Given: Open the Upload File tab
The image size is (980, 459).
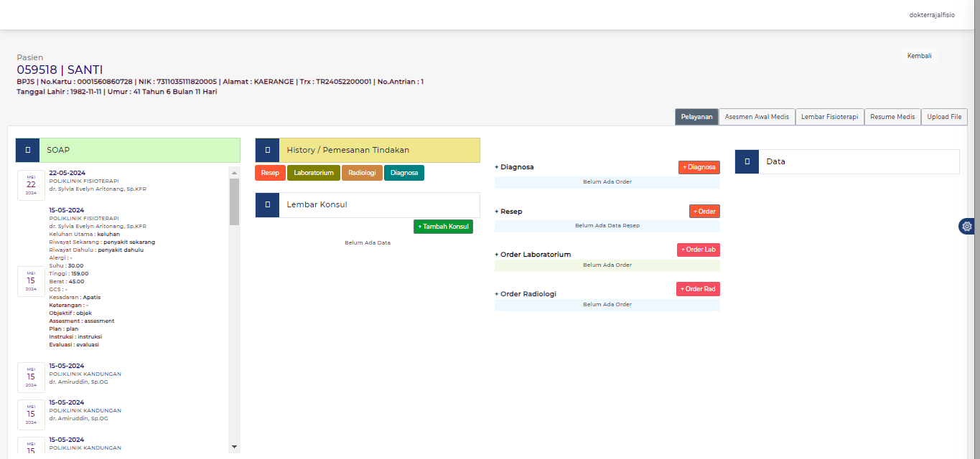Looking at the screenshot, I should 944,116.
